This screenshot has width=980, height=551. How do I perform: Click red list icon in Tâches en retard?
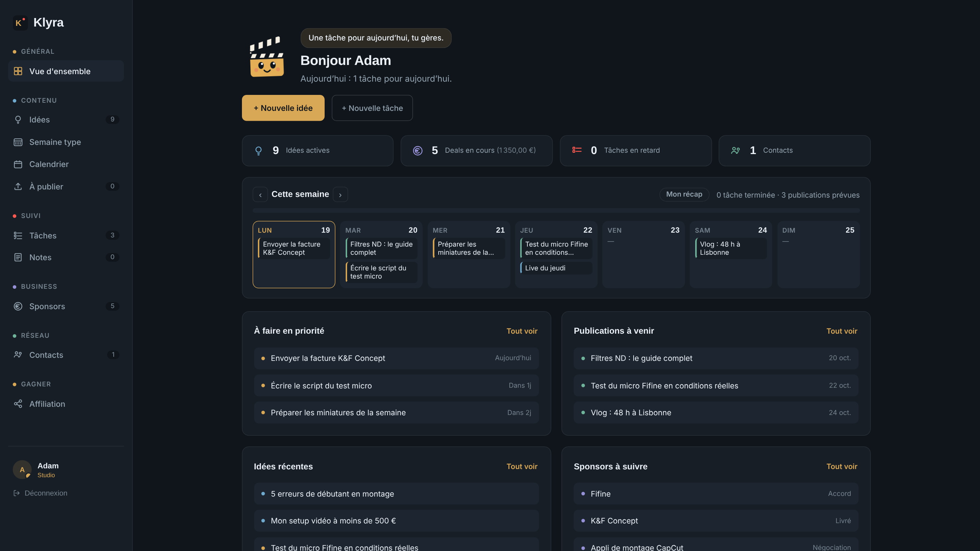(577, 150)
